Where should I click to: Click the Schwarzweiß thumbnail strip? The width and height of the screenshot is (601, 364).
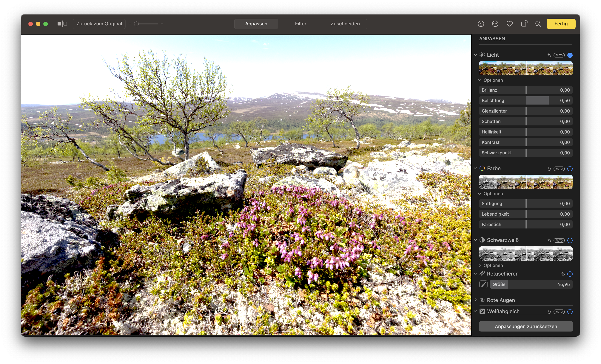(526, 253)
